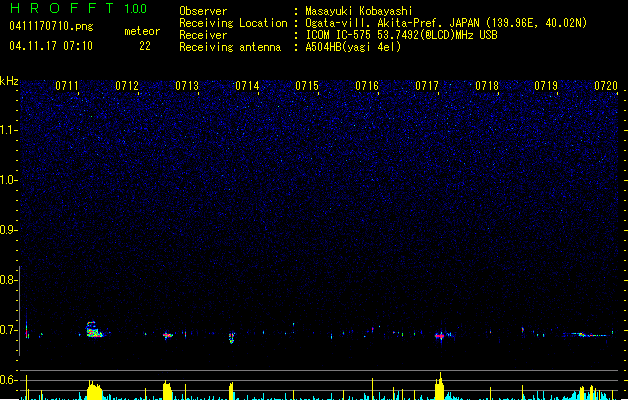629x400 pixels.
Task: Click the 1.0 kHz axis label
Action: (x=8, y=180)
